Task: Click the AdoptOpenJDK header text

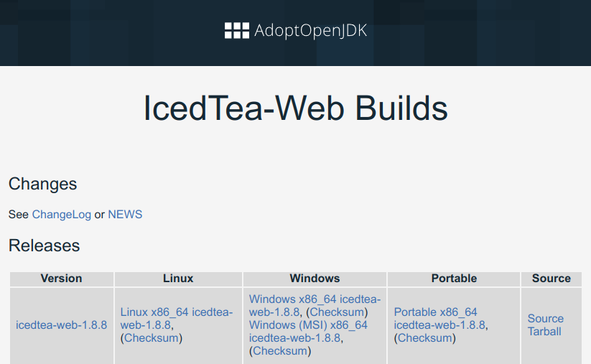Action: point(310,31)
